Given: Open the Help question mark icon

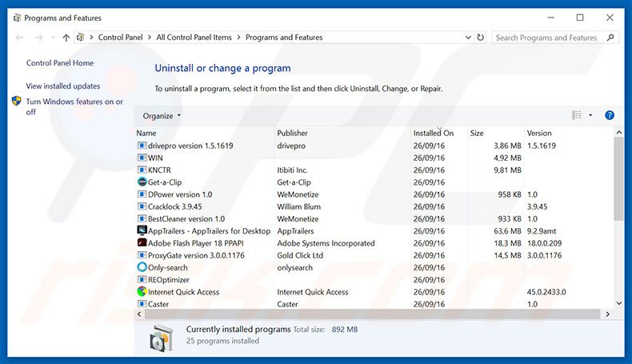Looking at the screenshot, I should [610, 115].
